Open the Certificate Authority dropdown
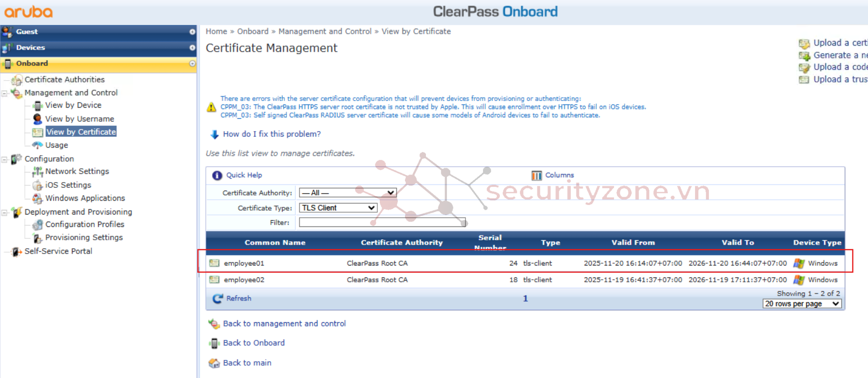This screenshot has height=378, width=868. click(x=348, y=193)
